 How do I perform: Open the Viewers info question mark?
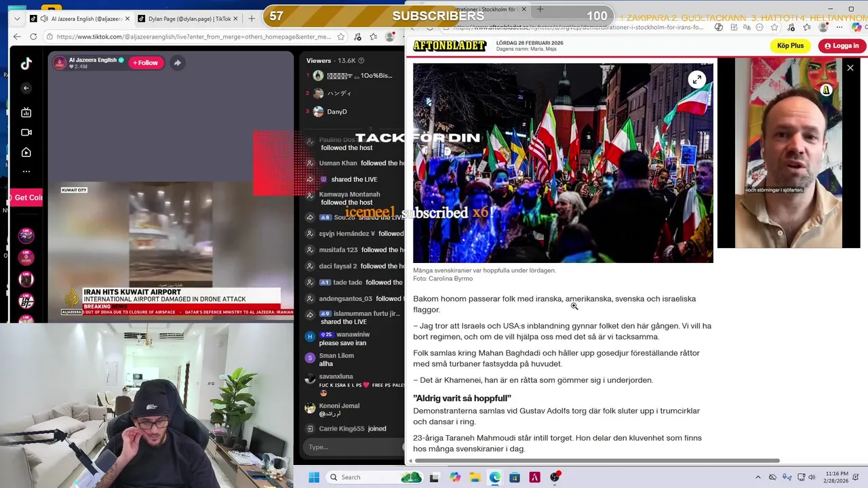361,60
